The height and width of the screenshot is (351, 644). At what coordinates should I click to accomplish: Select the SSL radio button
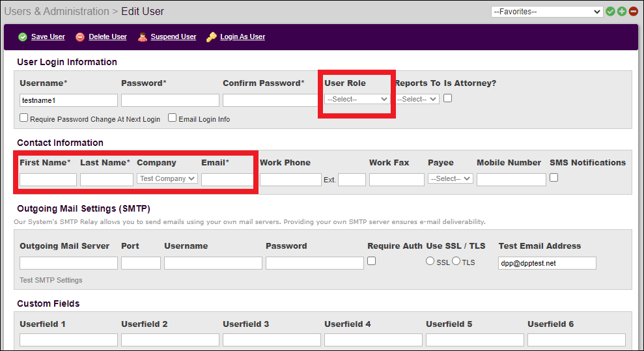coord(430,261)
